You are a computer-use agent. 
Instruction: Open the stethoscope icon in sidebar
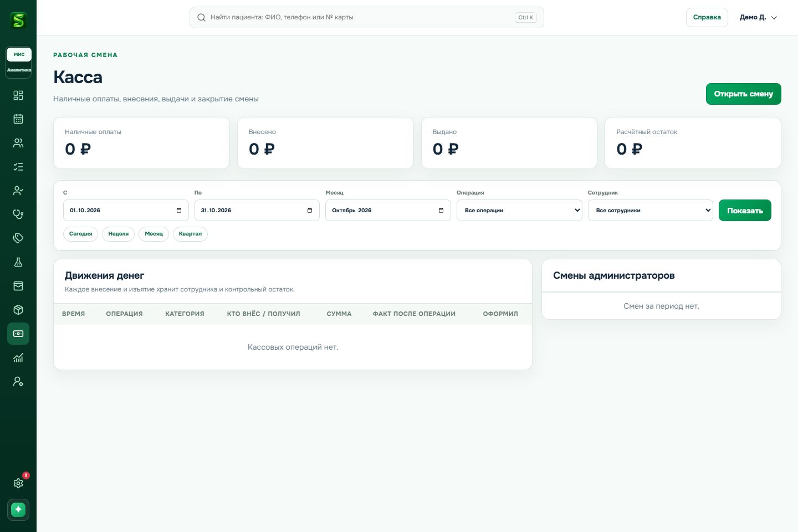click(18, 214)
